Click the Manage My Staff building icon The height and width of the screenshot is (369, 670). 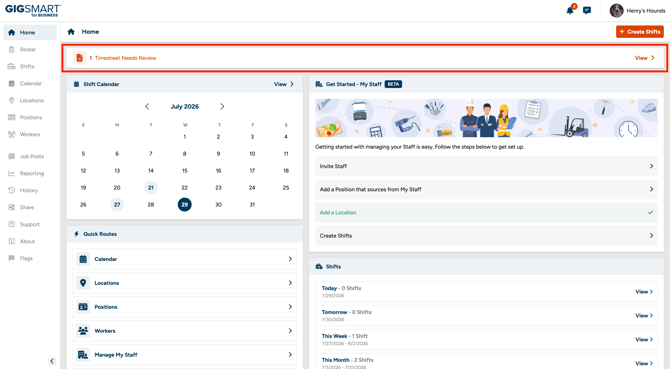coord(83,354)
